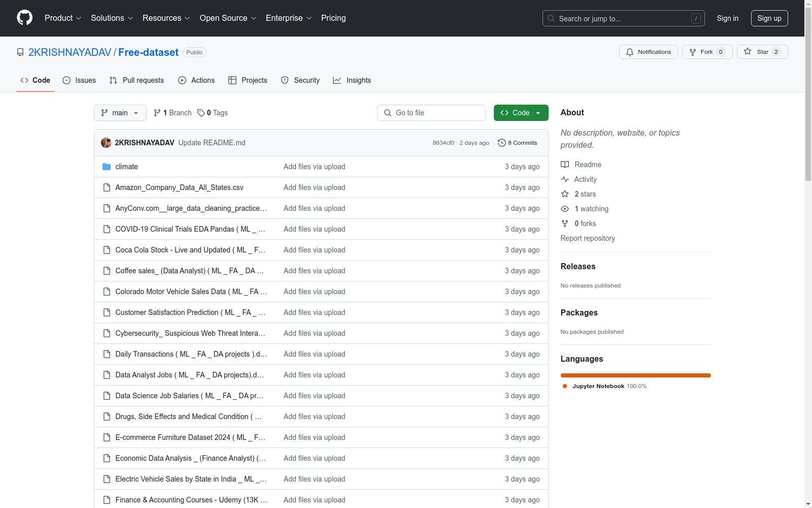Click the Security shield icon

click(x=285, y=80)
